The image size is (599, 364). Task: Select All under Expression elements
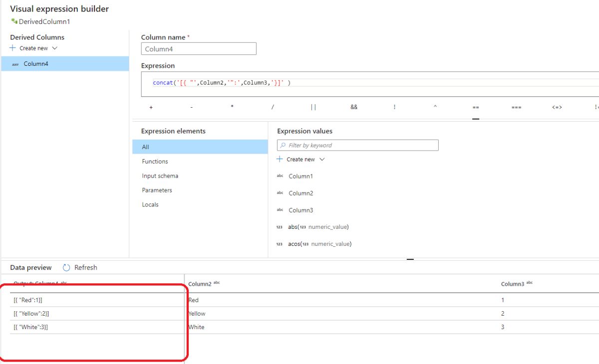(x=200, y=147)
